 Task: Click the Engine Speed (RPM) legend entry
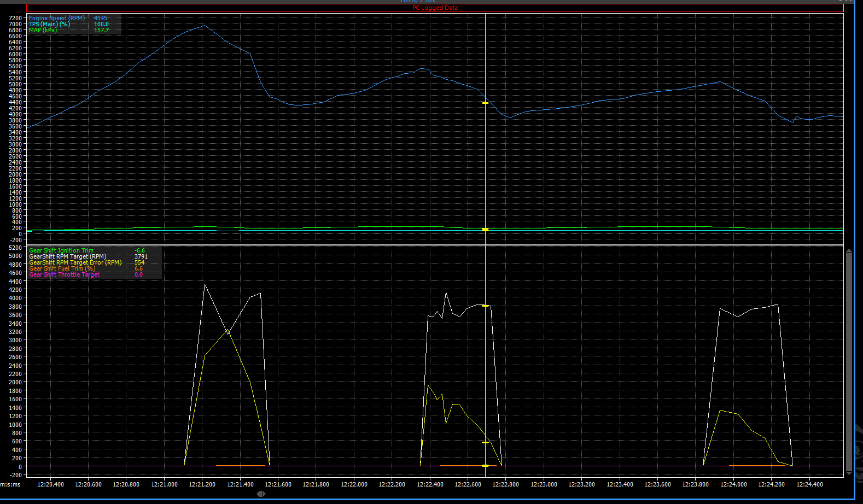[x=57, y=18]
